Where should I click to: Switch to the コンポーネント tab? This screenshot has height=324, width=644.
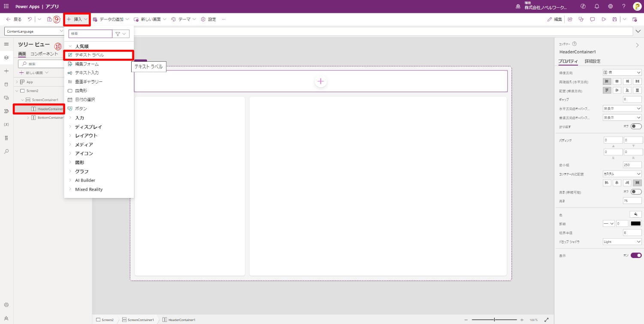(44, 54)
